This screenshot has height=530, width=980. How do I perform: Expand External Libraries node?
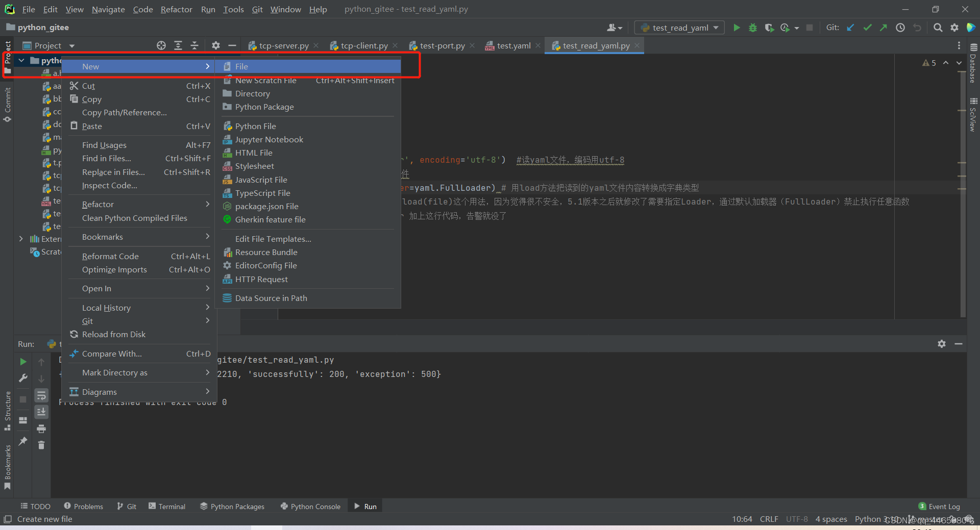[x=21, y=239]
